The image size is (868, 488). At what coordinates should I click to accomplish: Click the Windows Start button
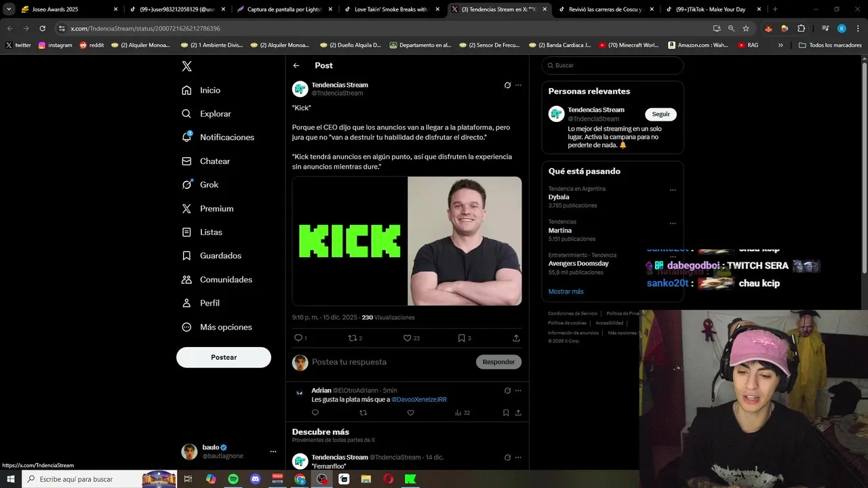click(x=11, y=479)
